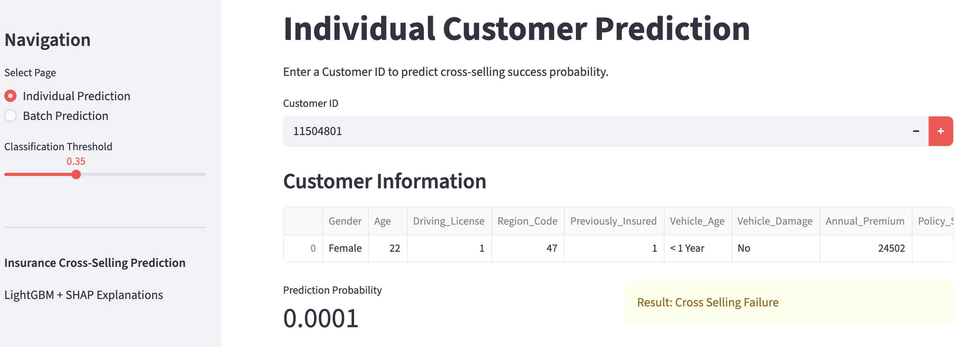This screenshot has height=347, width=980.
Task: Click the Annual_Premium column header
Action: pyautogui.click(x=865, y=221)
